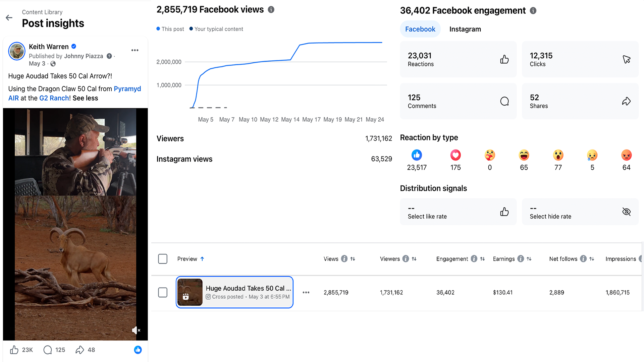644x362 pixels.
Task: Show info for Facebook views
Action: (x=271, y=10)
